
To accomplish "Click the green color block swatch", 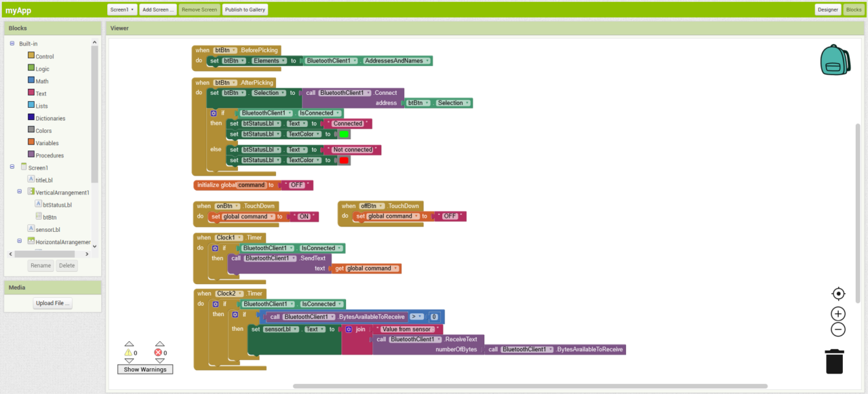I will (x=344, y=134).
